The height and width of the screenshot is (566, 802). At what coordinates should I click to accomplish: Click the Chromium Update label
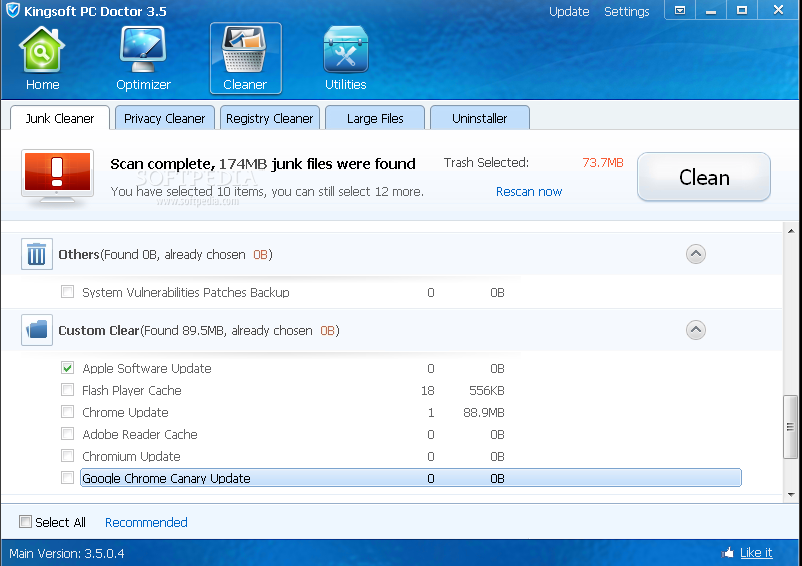[131, 456]
